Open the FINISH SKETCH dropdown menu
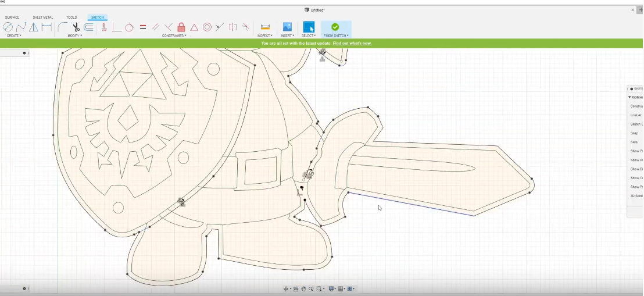This screenshot has height=296, width=644. tap(336, 36)
